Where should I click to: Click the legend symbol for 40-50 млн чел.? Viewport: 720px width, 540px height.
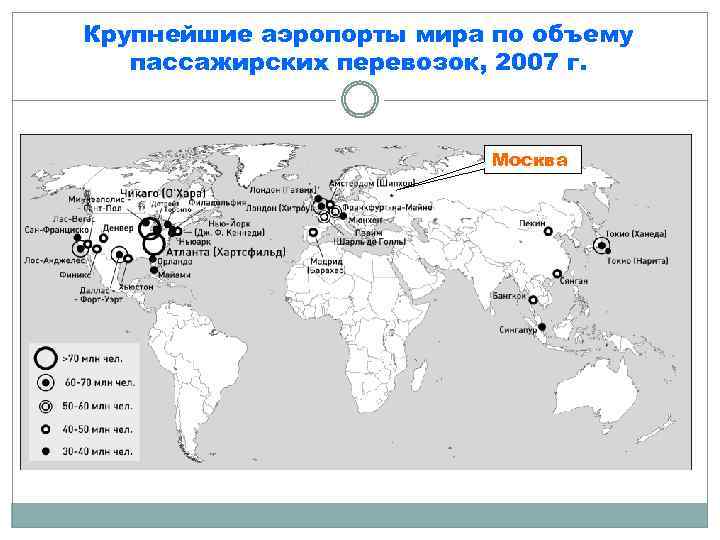45,429
